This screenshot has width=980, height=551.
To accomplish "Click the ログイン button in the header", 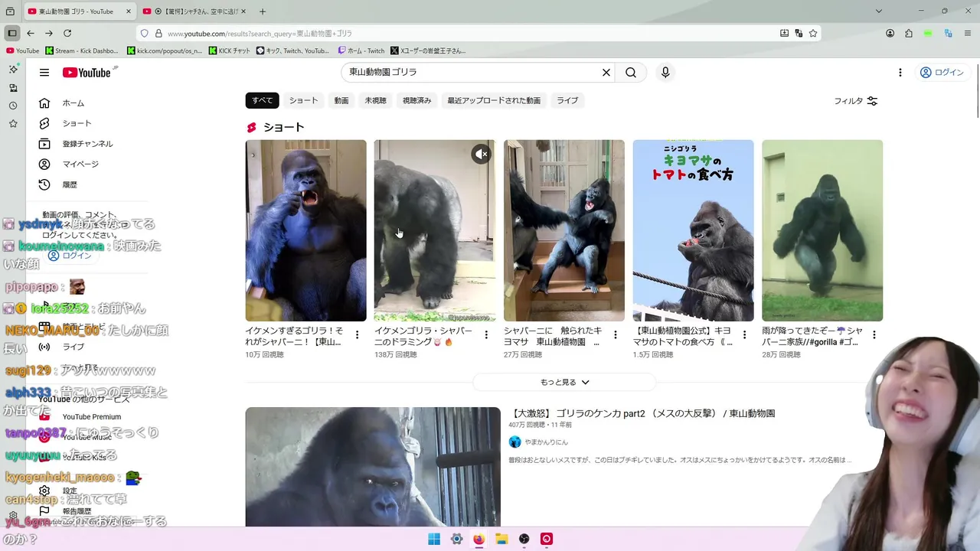I will (x=942, y=73).
